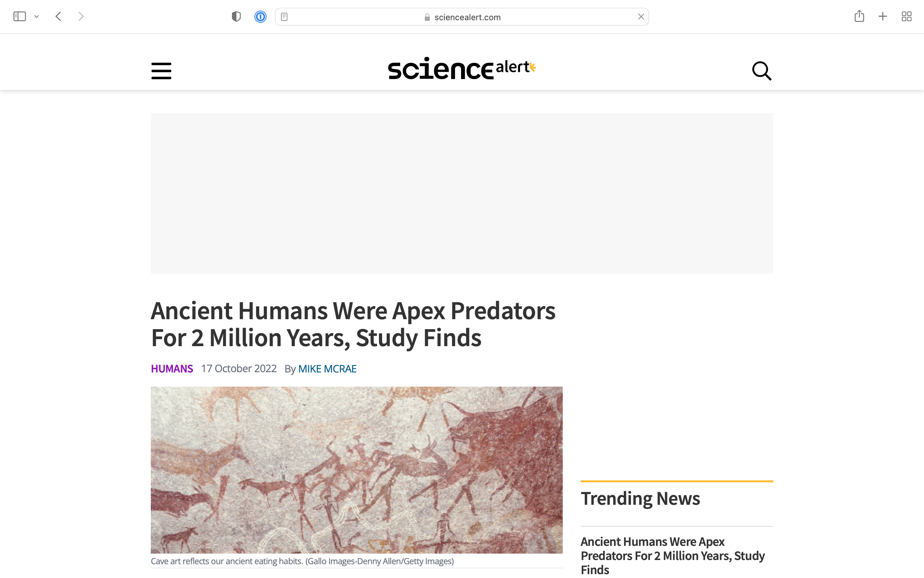Click the cave art image caption
The height and width of the screenshot is (578, 924).
303,561
